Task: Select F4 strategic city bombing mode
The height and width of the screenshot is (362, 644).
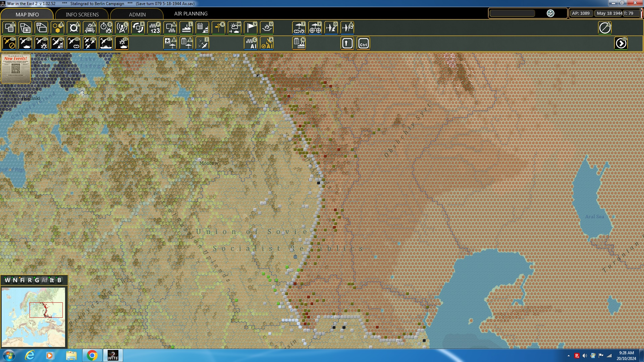Action: (57, 44)
